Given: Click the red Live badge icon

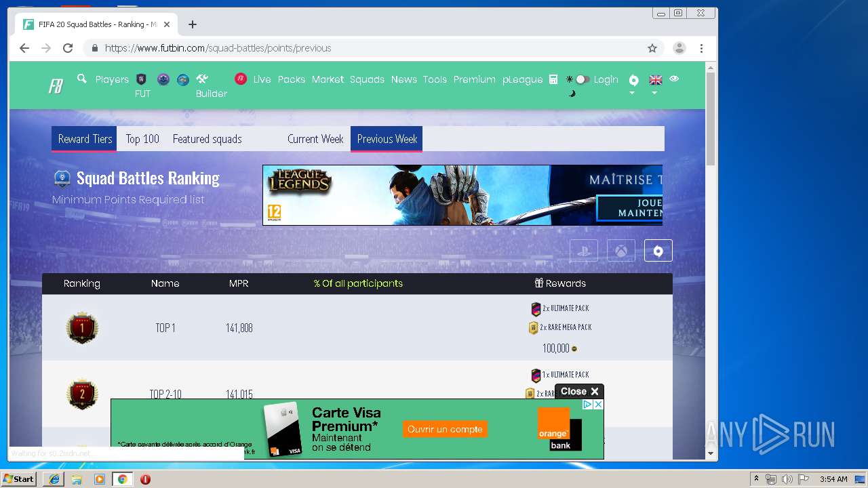Looking at the screenshot, I should tap(241, 79).
